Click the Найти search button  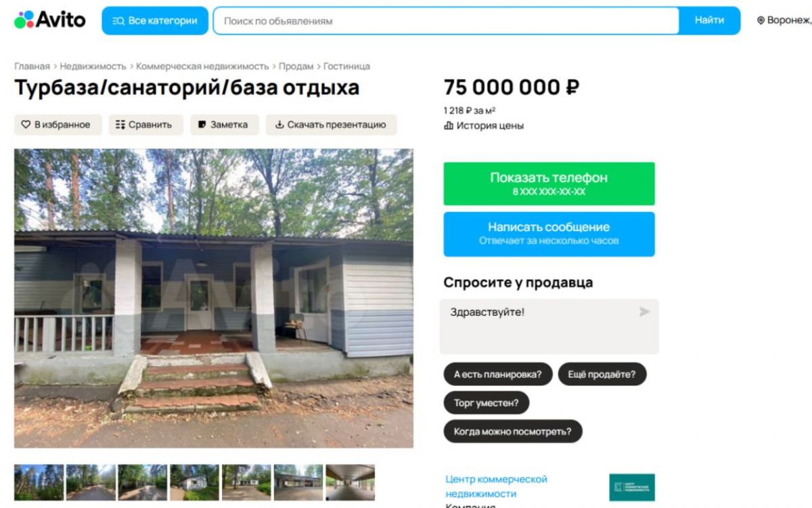(x=709, y=21)
